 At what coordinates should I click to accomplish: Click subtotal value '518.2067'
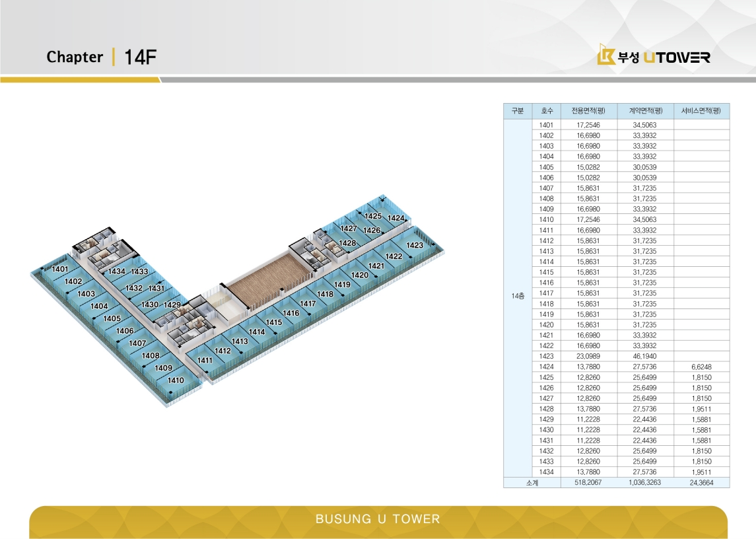tap(588, 483)
